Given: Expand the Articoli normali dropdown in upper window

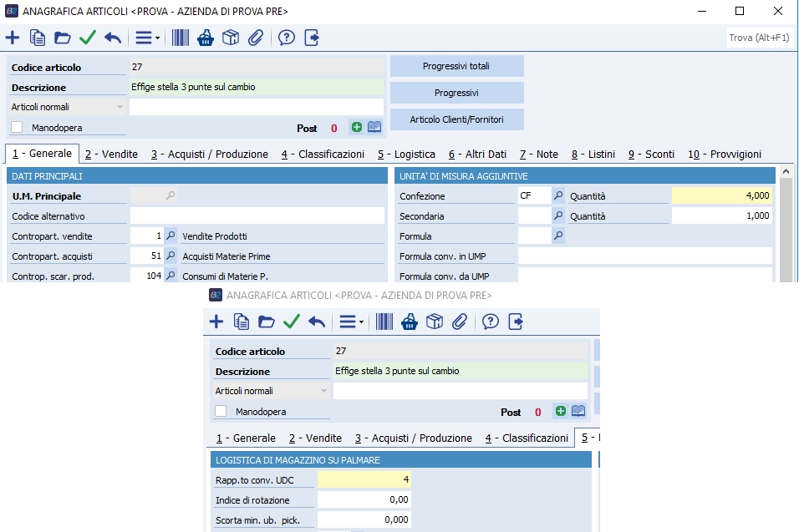Looking at the screenshot, I should [x=120, y=107].
